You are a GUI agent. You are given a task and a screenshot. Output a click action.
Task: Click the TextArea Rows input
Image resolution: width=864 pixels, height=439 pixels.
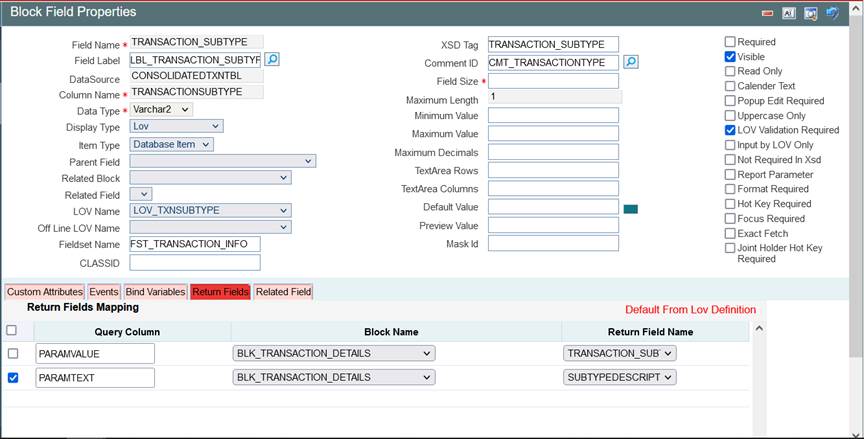coord(553,170)
